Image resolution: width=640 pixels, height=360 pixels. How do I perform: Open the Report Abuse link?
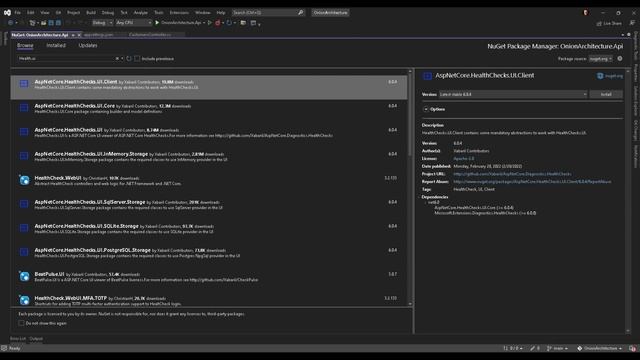click(532, 182)
